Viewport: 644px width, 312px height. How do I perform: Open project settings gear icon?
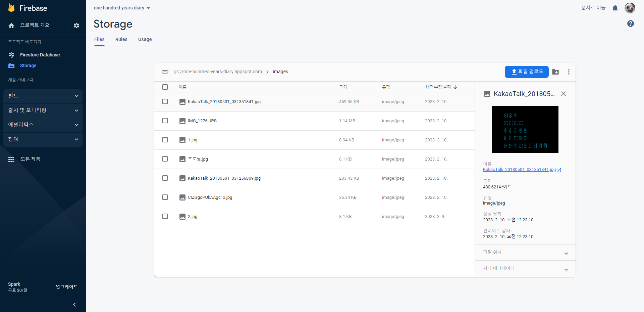click(x=76, y=26)
